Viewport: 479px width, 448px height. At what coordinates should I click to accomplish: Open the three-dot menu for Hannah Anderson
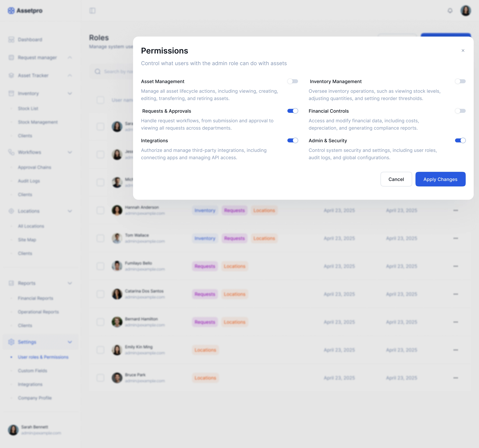click(455, 210)
